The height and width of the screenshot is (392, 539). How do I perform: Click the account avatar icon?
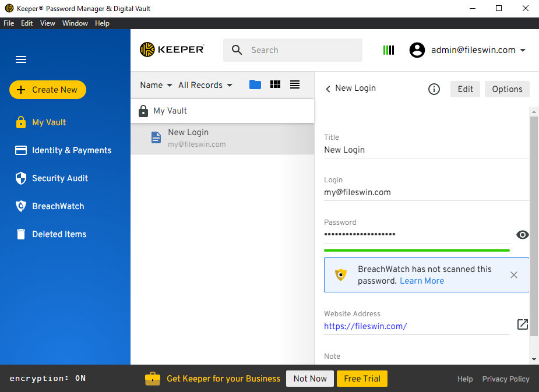[417, 50]
